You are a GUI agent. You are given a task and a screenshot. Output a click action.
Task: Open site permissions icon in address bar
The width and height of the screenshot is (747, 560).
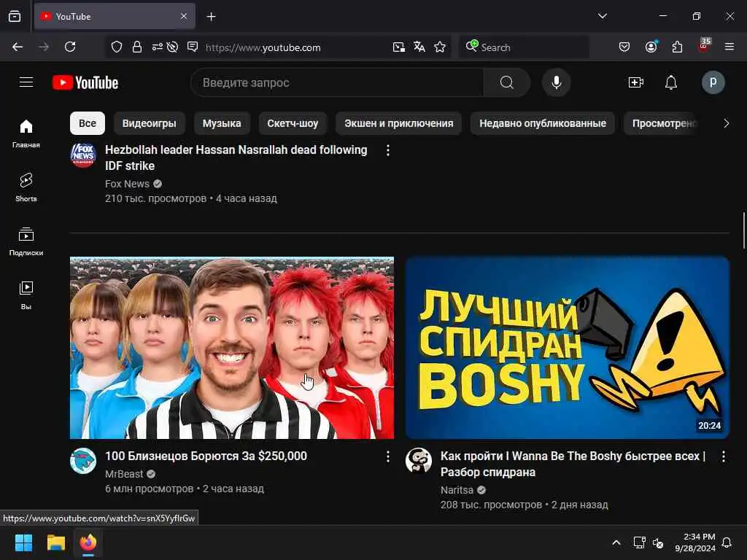point(158,47)
